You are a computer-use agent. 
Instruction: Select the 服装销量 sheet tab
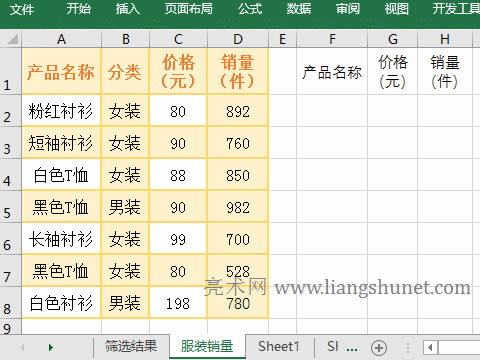tap(207, 347)
